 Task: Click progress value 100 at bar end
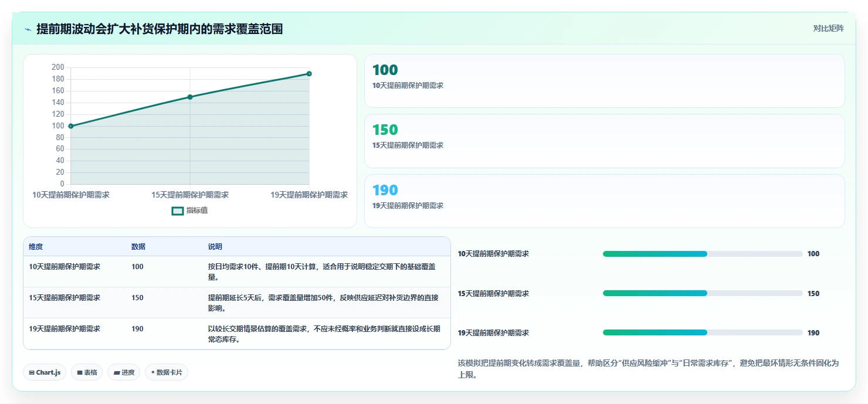click(813, 254)
